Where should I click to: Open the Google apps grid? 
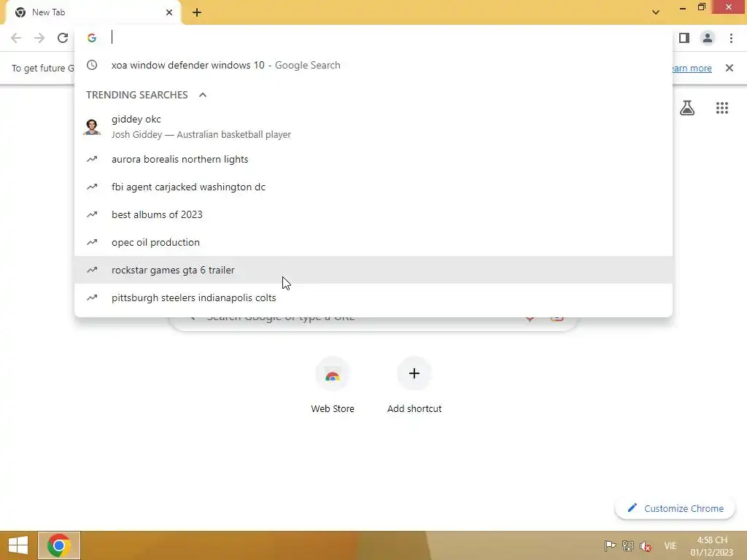(x=721, y=108)
